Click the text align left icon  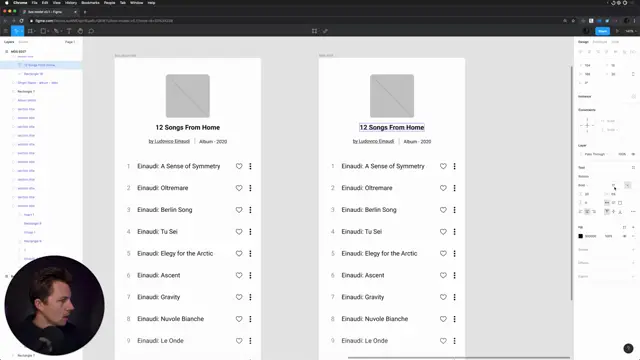coord(580,211)
